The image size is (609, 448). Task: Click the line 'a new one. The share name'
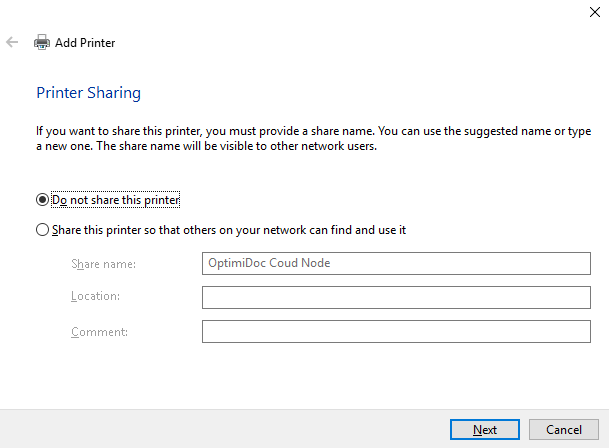click(x=206, y=146)
